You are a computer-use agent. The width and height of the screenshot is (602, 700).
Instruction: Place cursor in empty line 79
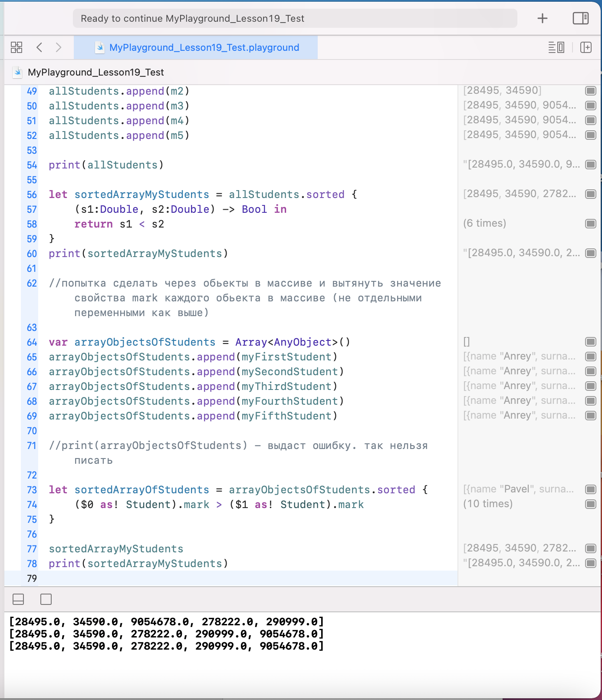pyautogui.click(x=247, y=578)
